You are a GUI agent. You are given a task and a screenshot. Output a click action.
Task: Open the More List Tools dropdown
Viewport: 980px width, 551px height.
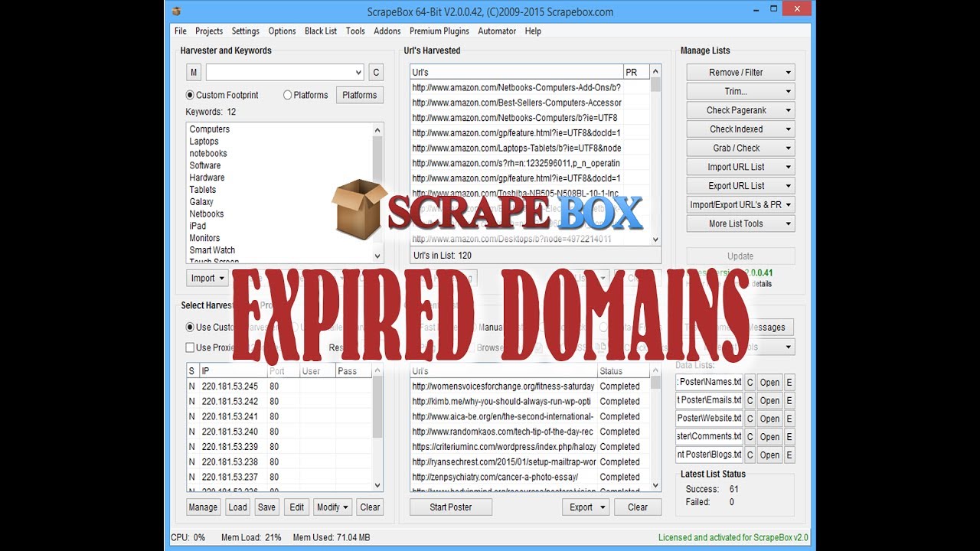pos(740,223)
